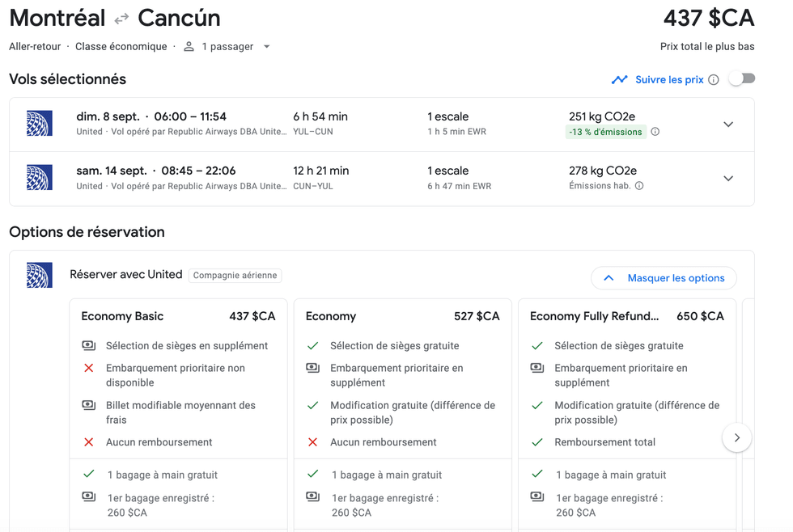This screenshot has width=793, height=532.
Task: Click United logo next to Réserver avec United
Action: (x=38, y=273)
